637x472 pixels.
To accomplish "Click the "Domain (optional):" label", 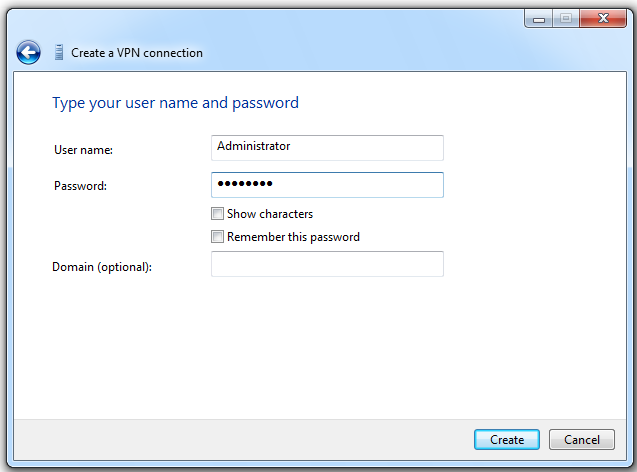I will coord(102,267).
